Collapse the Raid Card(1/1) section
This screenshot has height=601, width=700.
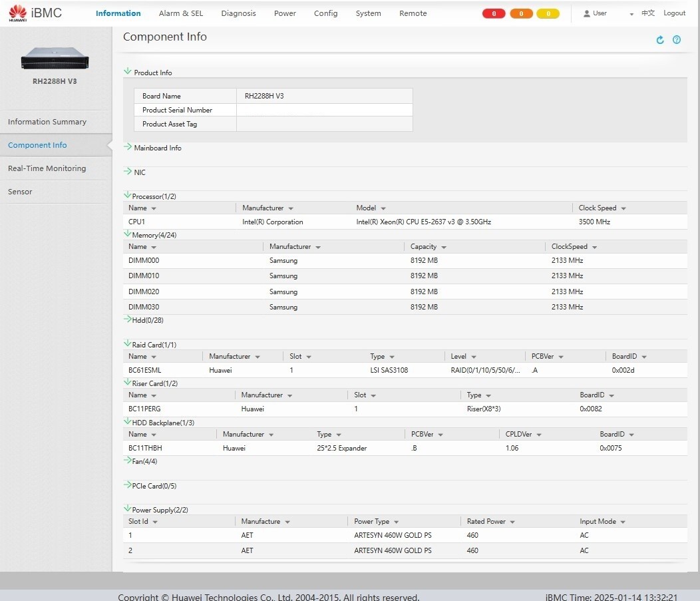[127, 344]
